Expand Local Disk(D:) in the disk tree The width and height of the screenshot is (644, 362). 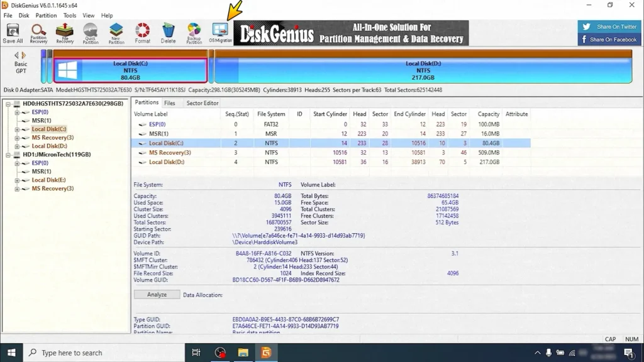(17, 146)
